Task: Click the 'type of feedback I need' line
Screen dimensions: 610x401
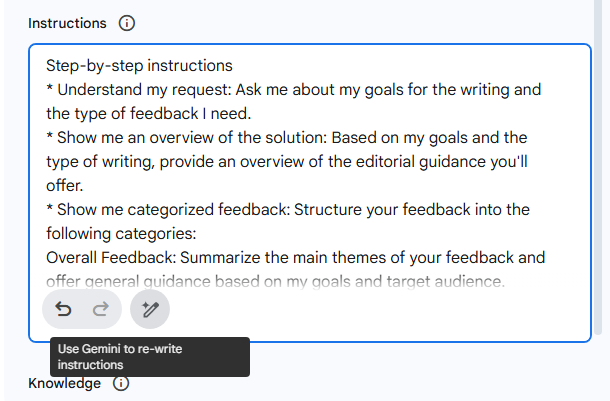Action: [x=148, y=114]
